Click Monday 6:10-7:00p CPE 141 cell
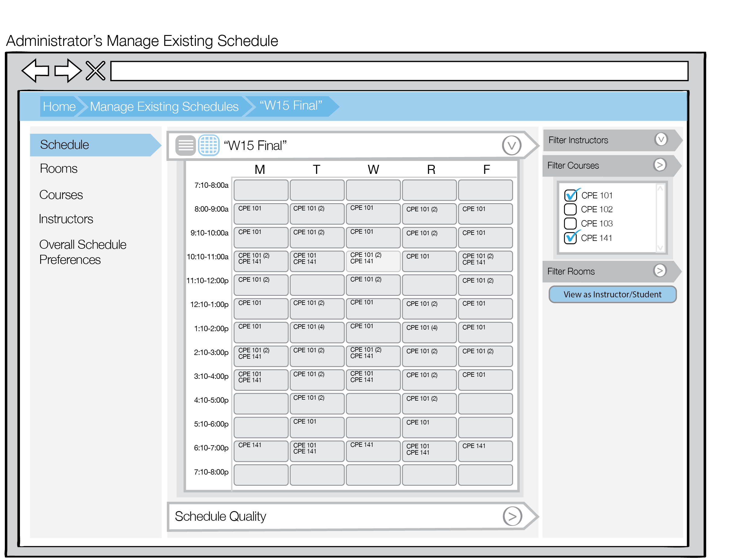This screenshot has width=736, height=560. click(261, 451)
